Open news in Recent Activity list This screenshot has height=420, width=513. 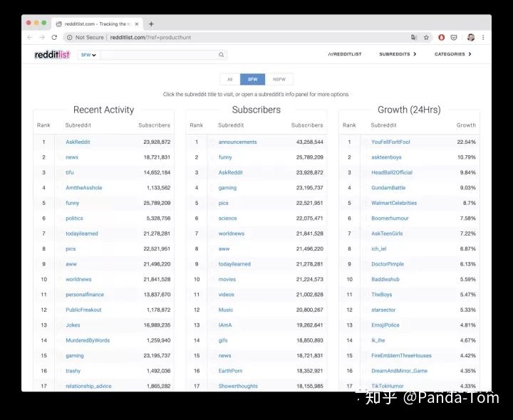[72, 157]
